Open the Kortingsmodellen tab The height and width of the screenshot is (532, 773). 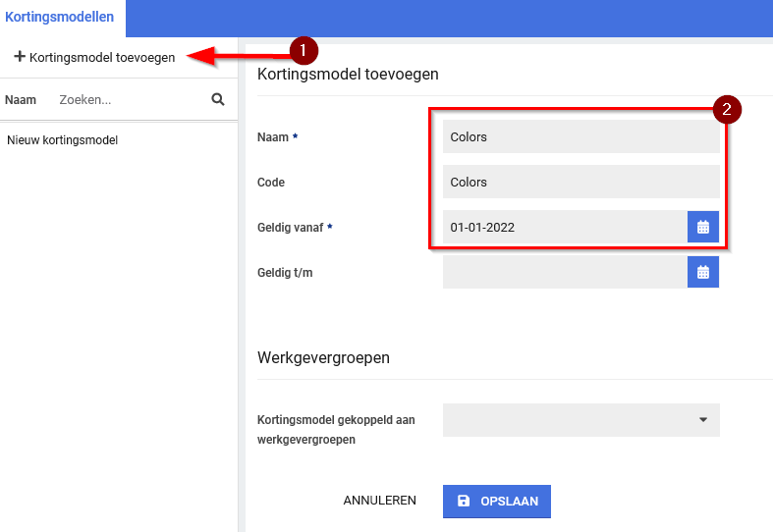click(x=59, y=18)
